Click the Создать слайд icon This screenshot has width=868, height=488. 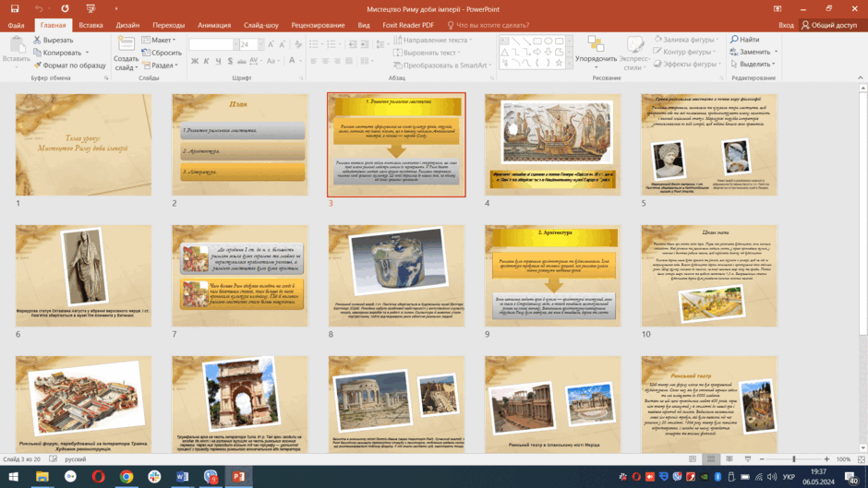[x=127, y=43]
